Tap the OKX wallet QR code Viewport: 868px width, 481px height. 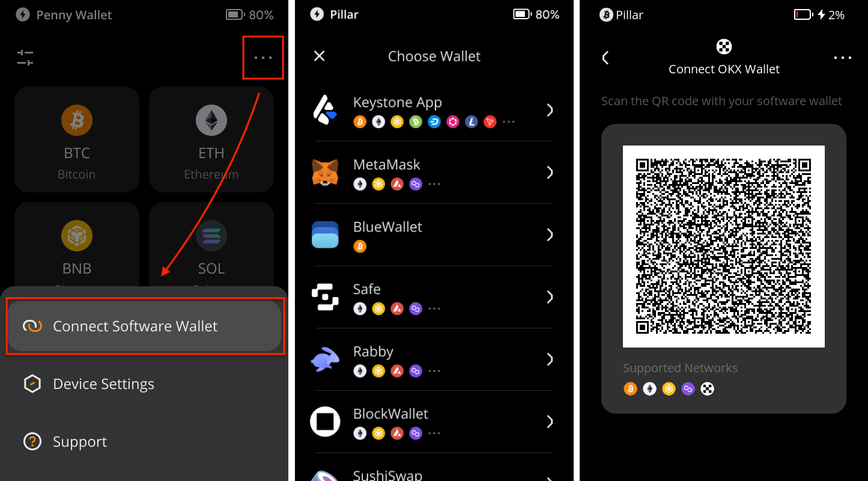723,247
